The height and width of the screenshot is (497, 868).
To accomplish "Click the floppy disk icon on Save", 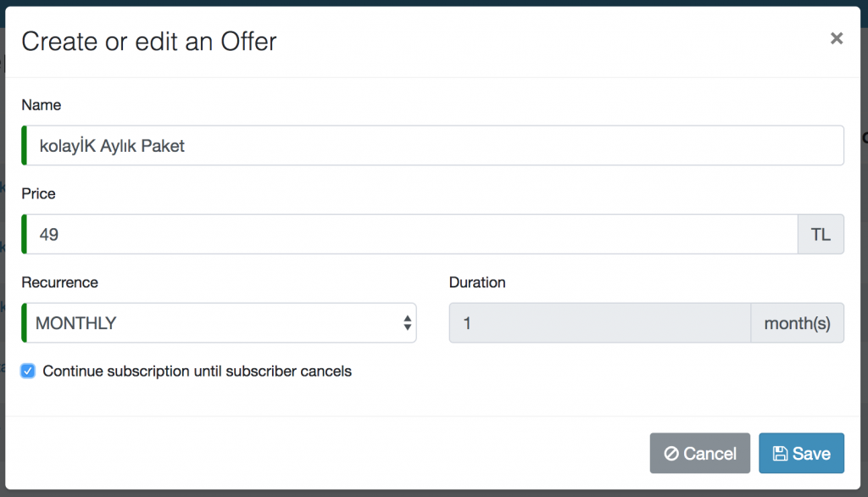I will coord(780,453).
